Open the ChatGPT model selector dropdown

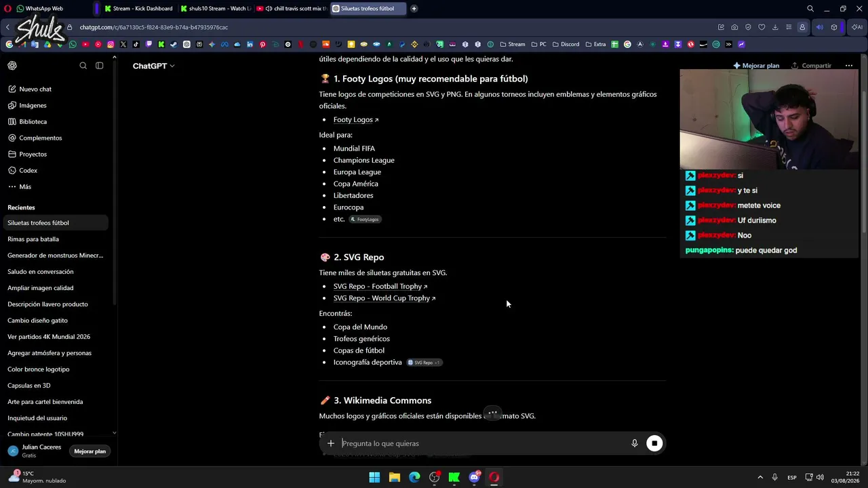tap(154, 66)
